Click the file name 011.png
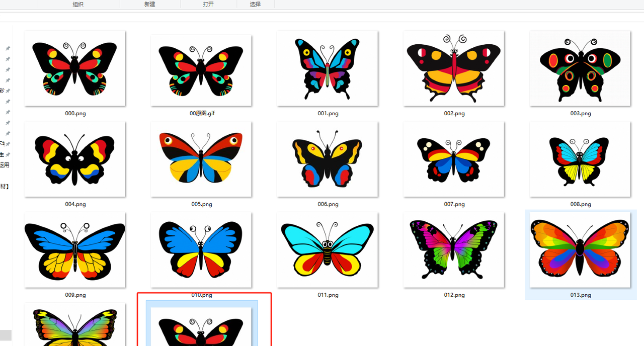The image size is (644, 346). pos(328,295)
